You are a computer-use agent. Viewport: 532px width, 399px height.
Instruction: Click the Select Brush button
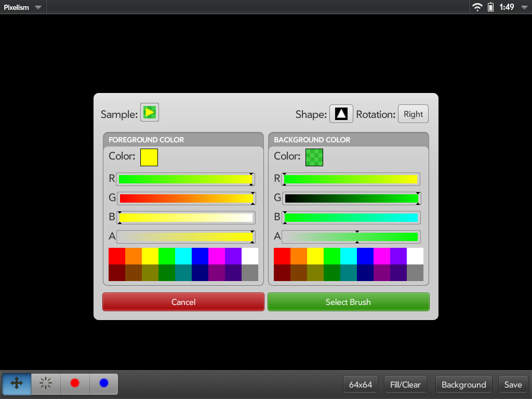348,302
